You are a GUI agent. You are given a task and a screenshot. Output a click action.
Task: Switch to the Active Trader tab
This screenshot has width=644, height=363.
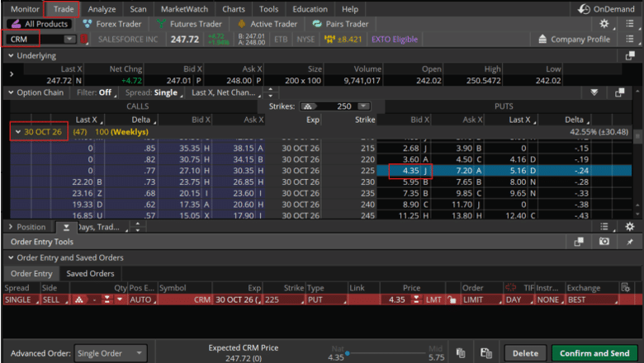(268, 24)
